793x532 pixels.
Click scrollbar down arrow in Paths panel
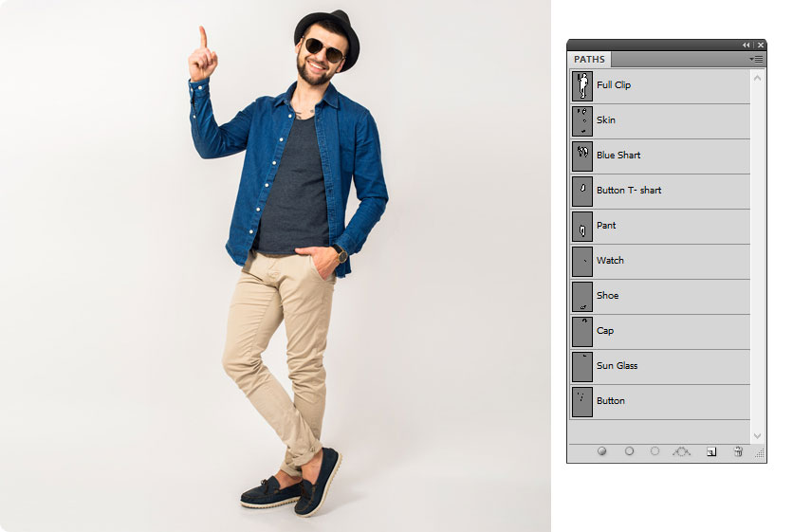pyautogui.click(x=757, y=436)
